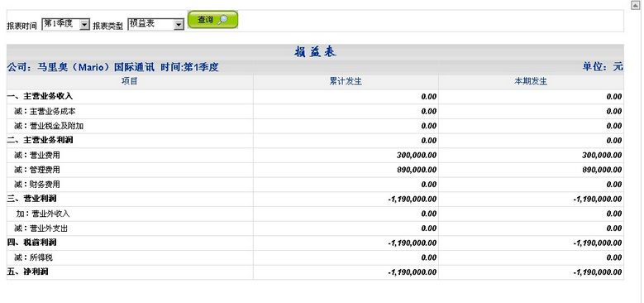Select the 二、主营业务利润 row label
The height and width of the screenshot is (303, 644).
point(40,140)
